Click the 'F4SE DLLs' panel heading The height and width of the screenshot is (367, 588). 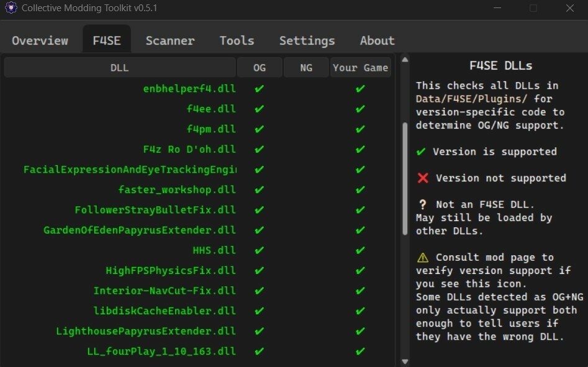(500, 66)
